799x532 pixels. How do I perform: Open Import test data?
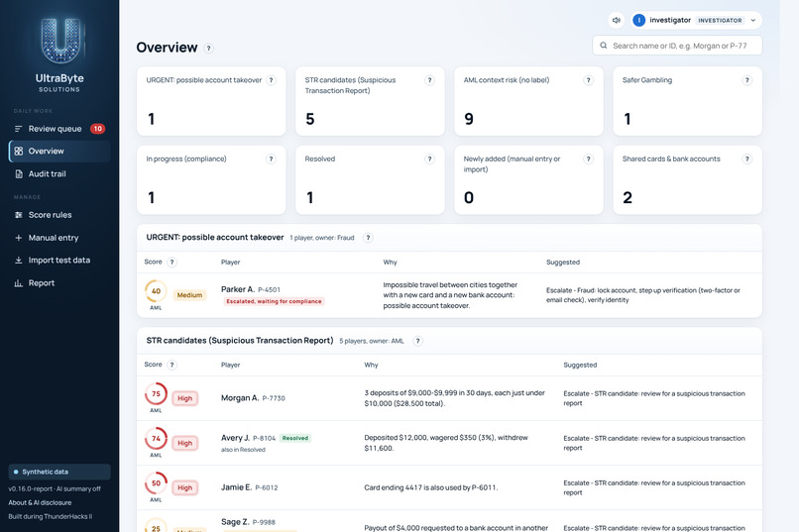[59, 261]
